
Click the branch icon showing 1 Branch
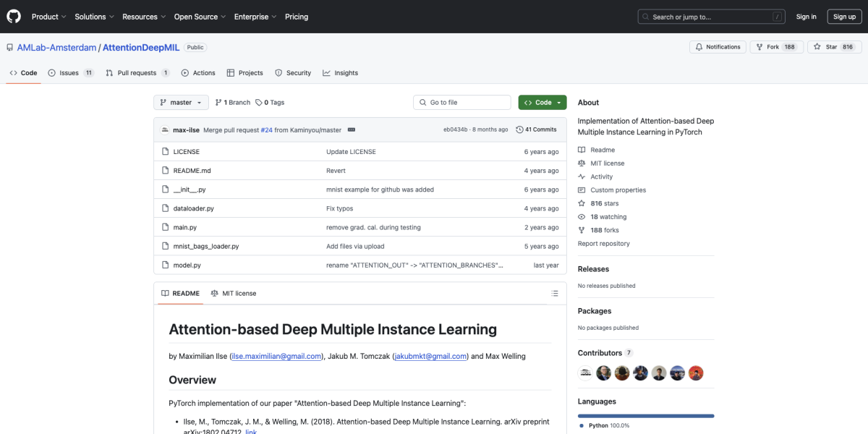[218, 103]
